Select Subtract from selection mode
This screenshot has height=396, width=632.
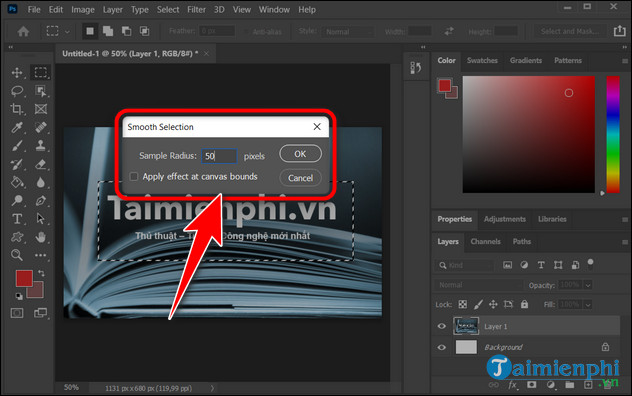click(x=126, y=31)
